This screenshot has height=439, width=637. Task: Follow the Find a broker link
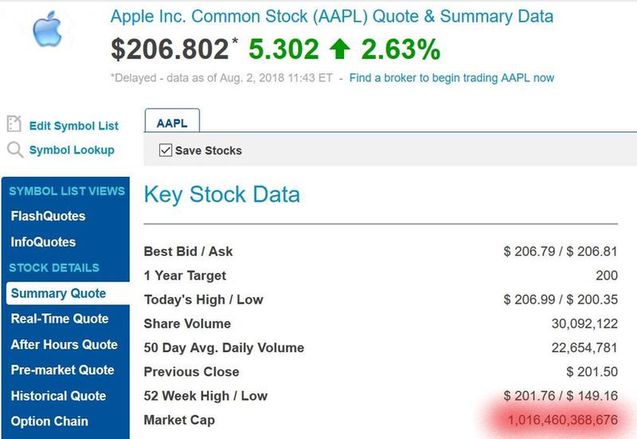(451, 78)
